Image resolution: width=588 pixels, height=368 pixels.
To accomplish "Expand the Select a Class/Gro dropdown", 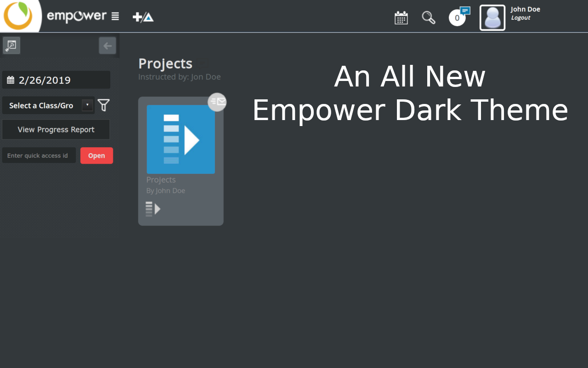I will tap(87, 105).
